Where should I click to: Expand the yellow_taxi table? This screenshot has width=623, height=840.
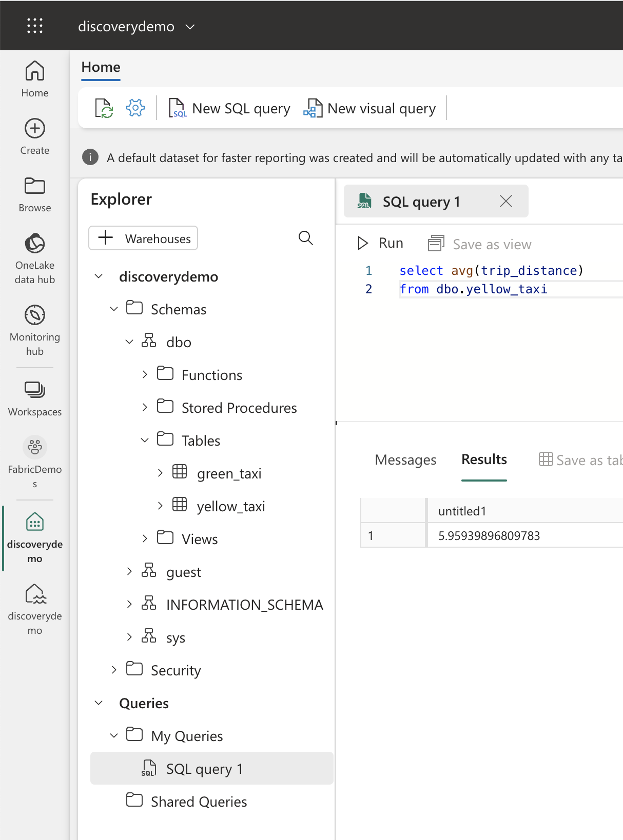tap(160, 506)
